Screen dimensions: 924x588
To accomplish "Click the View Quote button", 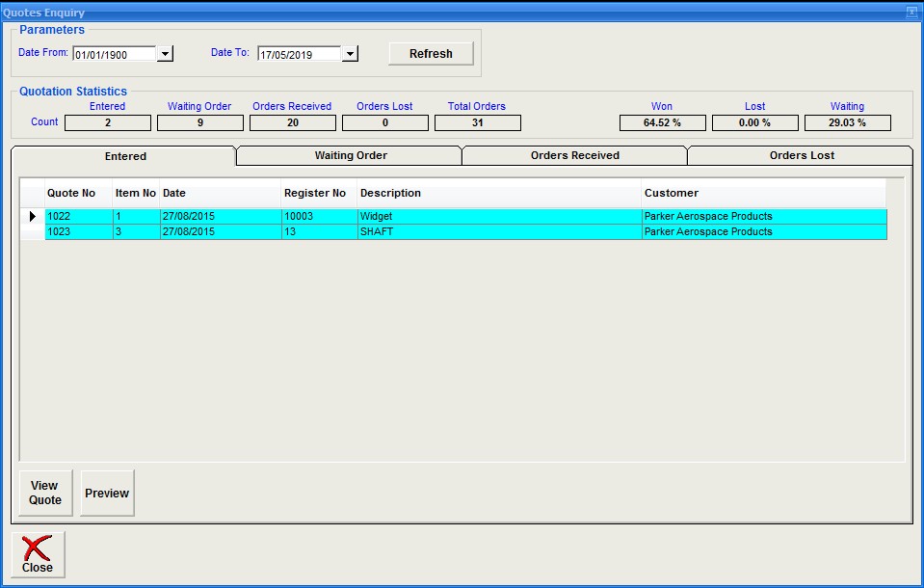I will pos(45,493).
